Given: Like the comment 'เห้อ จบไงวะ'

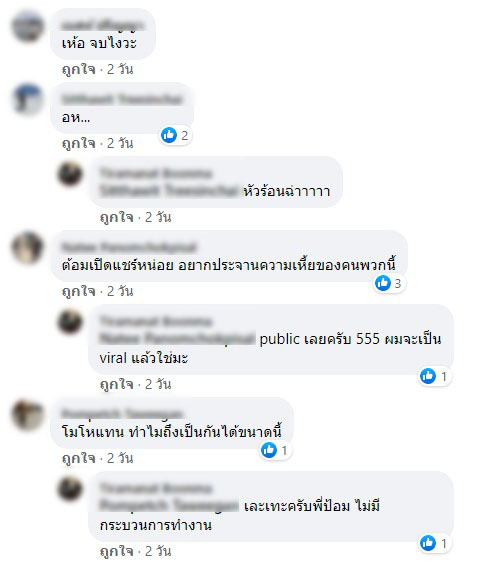Looking at the screenshot, I should click(78, 69).
